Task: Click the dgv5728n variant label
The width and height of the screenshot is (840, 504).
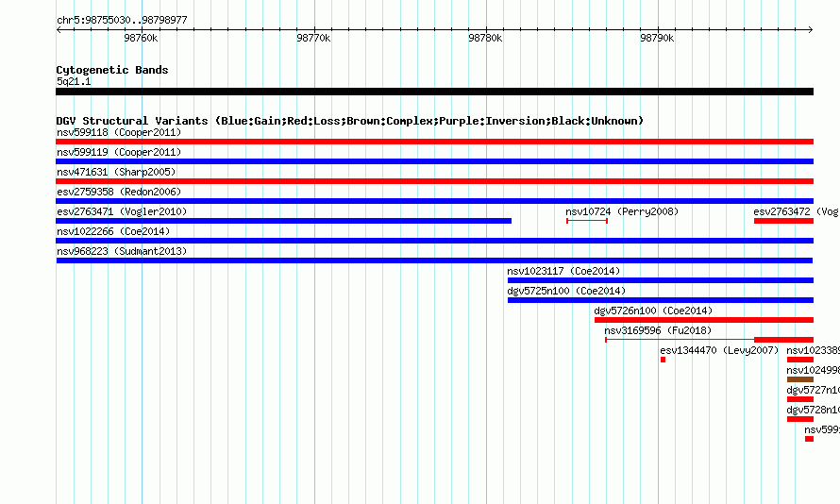Action: click(813, 410)
